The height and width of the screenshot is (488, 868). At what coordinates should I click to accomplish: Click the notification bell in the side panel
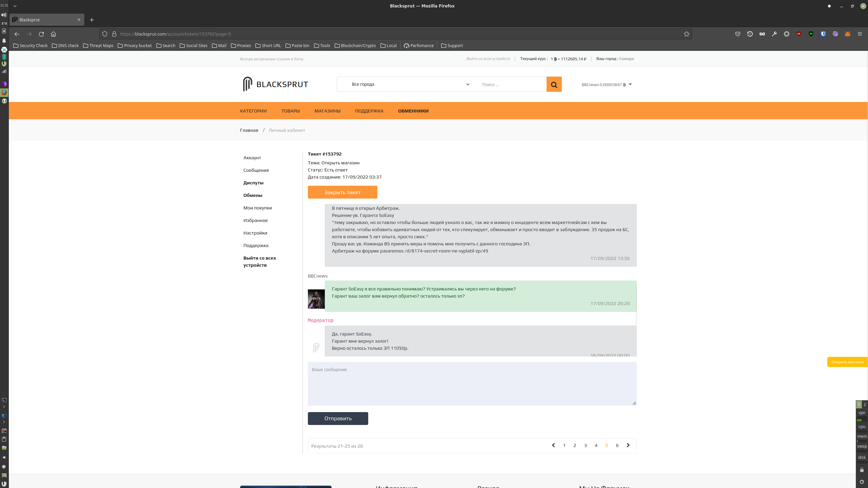coord(4,41)
